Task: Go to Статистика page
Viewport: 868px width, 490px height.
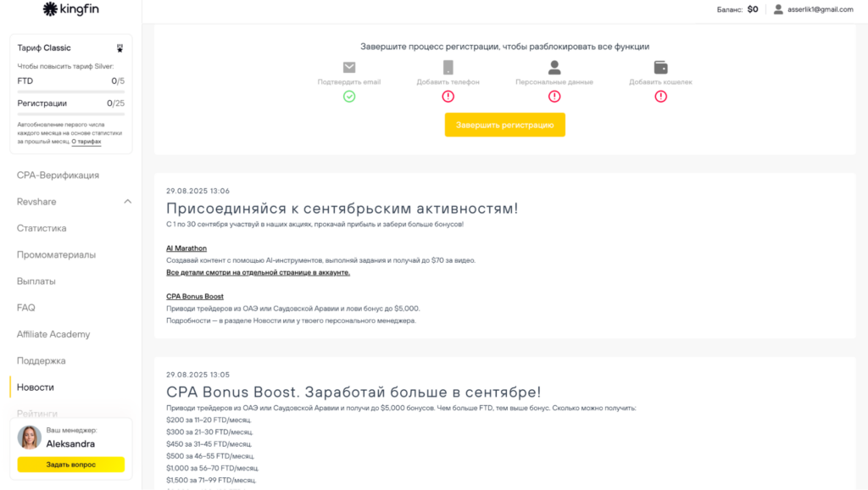Action: (x=42, y=228)
